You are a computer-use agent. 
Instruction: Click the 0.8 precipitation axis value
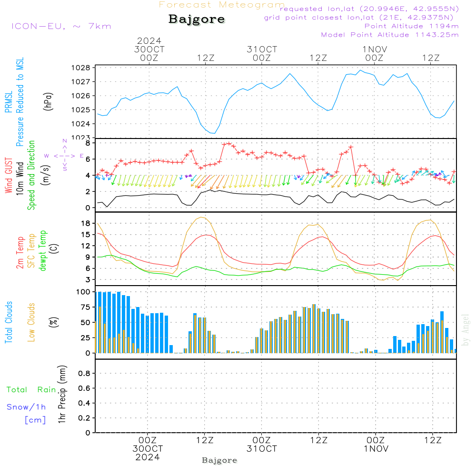click(x=84, y=373)
